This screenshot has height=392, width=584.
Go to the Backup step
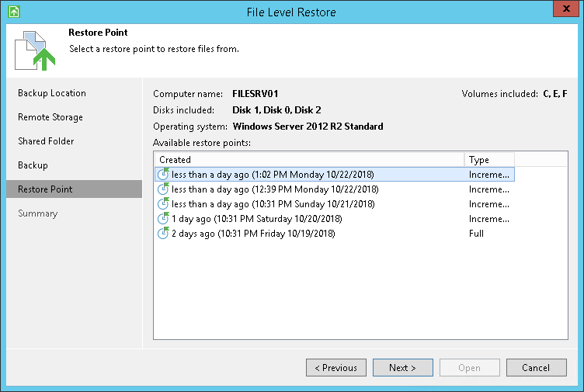click(33, 165)
